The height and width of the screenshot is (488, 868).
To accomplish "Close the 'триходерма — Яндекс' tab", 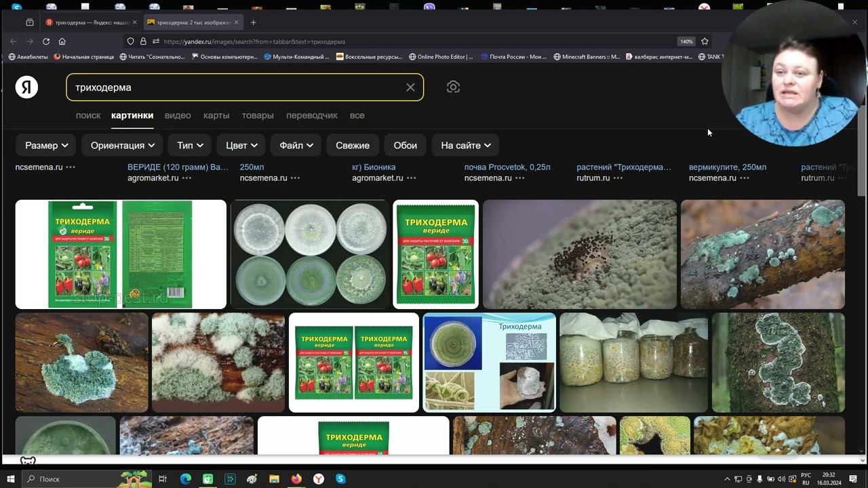I will coord(134,22).
